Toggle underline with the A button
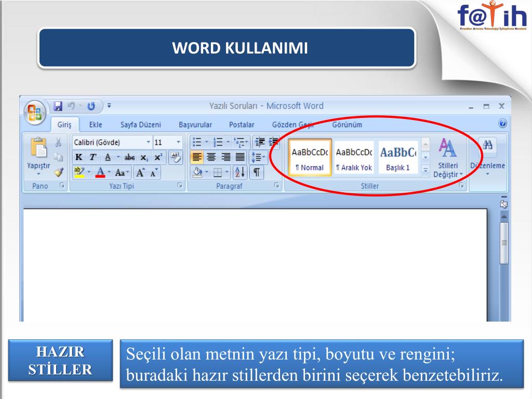532x399 pixels. coord(108,157)
